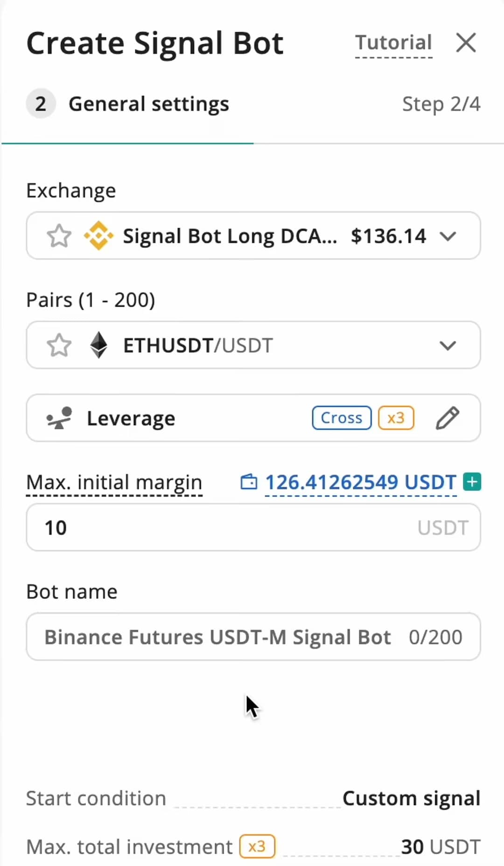The width and height of the screenshot is (504, 866).
Task: Click the x3 badge beside Max. total investment
Action: [257, 846]
